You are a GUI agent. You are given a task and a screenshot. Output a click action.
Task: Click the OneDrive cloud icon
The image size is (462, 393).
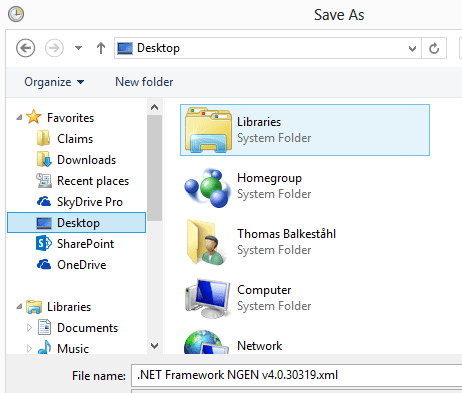(44, 264)
